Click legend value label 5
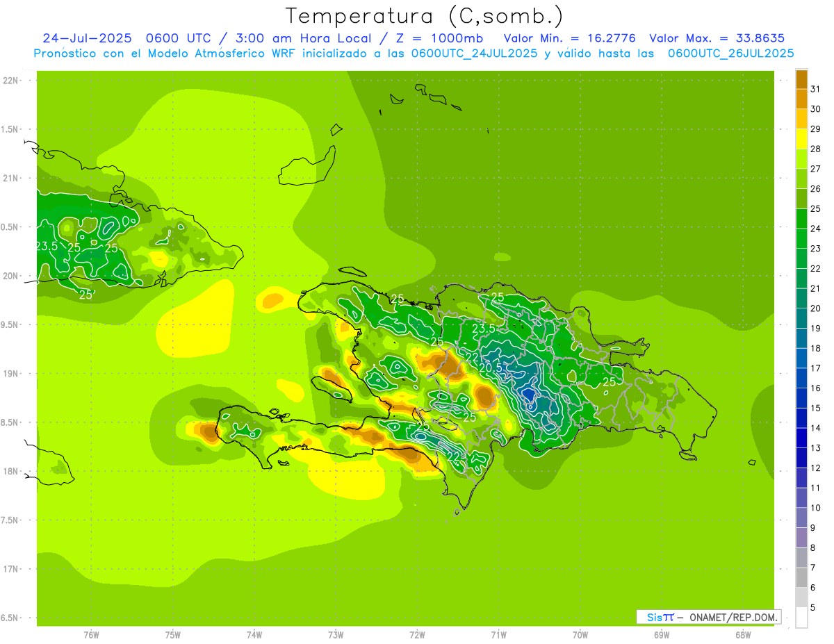This screenshot has height=644, width=834. pos(813,608)
